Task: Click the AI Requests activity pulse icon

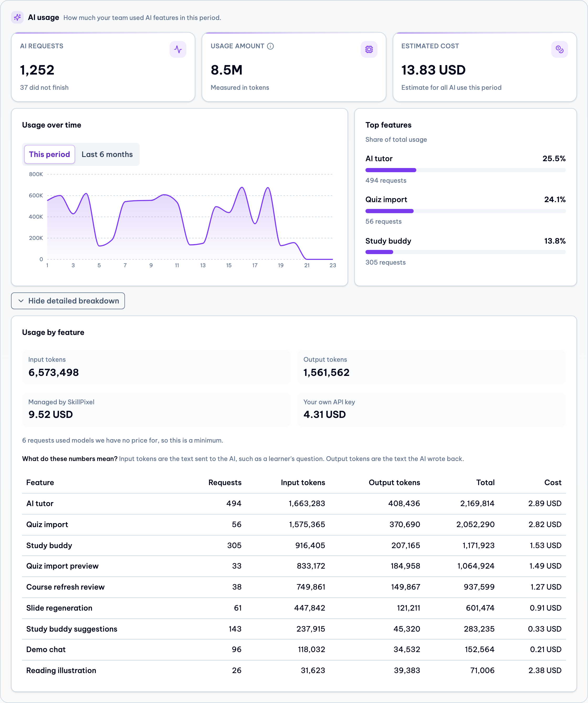Action: (x=178, y=50)
